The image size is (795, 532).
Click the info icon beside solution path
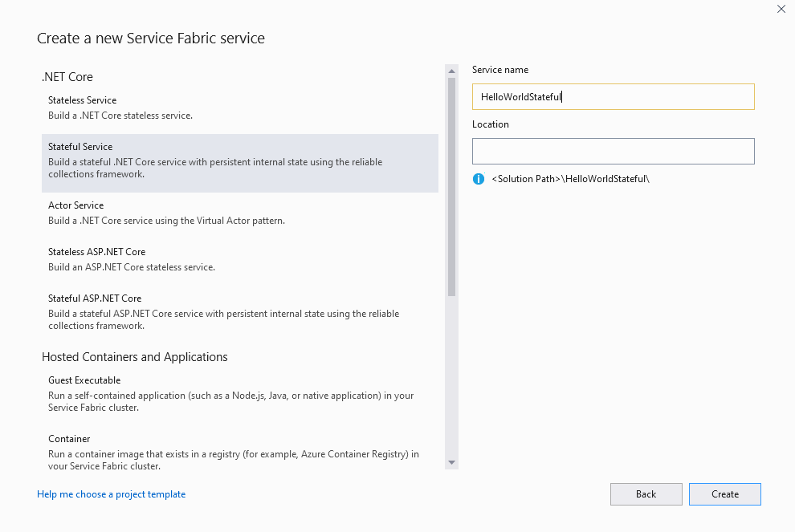pos(479,179)
